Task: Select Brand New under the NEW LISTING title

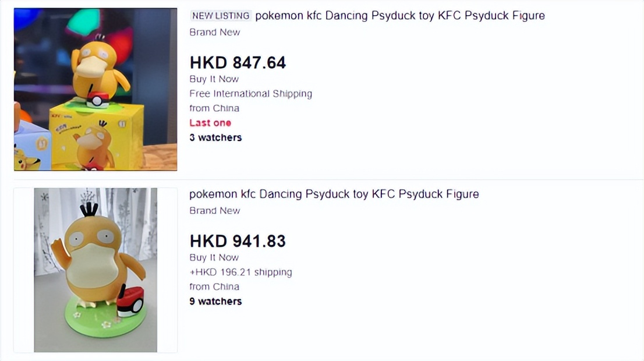Action: coord(214,33)
